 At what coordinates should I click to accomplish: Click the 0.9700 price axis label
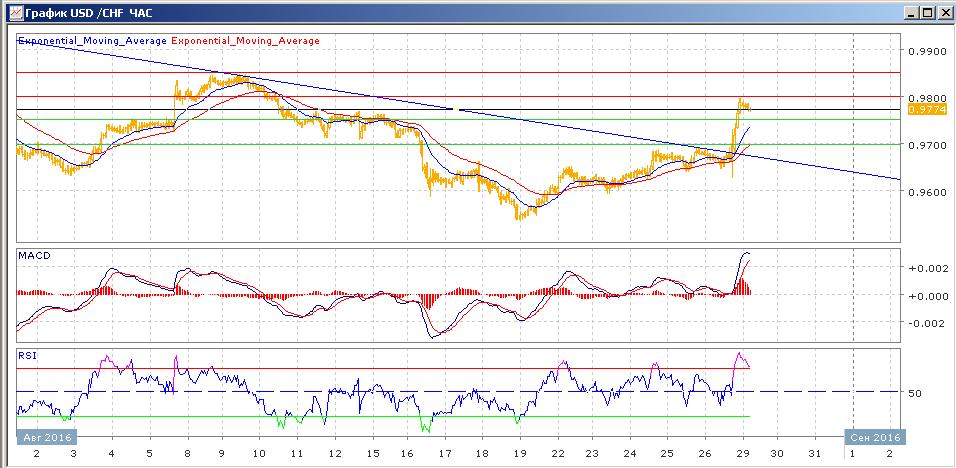(927, 146)
